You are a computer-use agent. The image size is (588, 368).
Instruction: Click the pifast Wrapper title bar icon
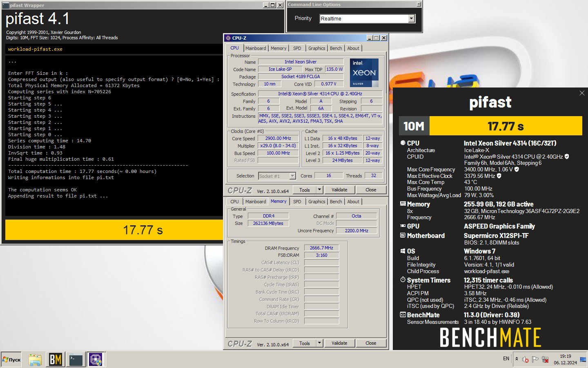point(5,5)
